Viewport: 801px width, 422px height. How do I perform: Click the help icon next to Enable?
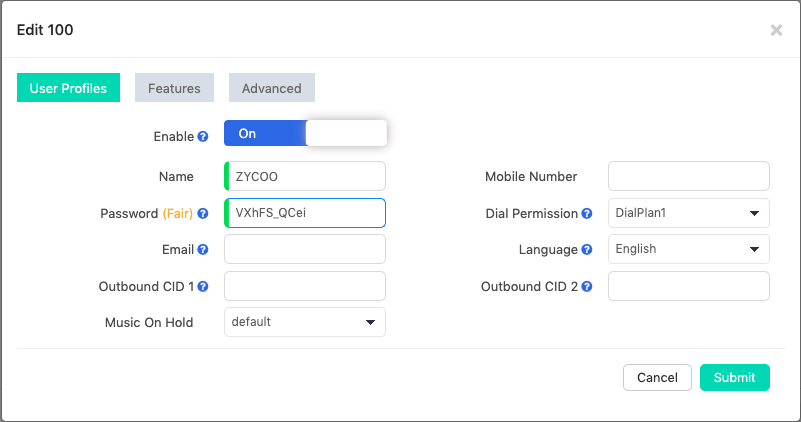[203, 136]
